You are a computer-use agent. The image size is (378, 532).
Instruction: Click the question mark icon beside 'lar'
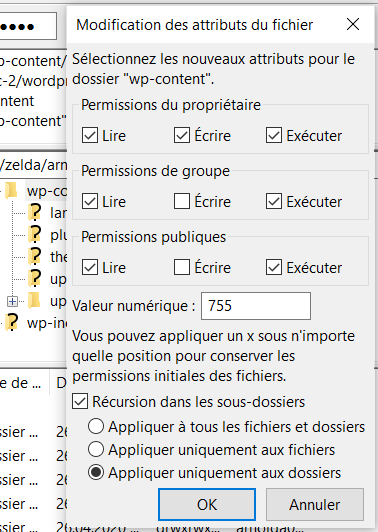35,212
